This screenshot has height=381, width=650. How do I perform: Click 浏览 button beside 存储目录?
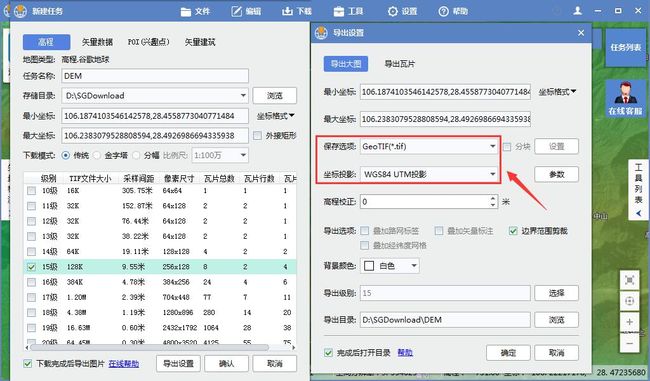pos(275,96)
